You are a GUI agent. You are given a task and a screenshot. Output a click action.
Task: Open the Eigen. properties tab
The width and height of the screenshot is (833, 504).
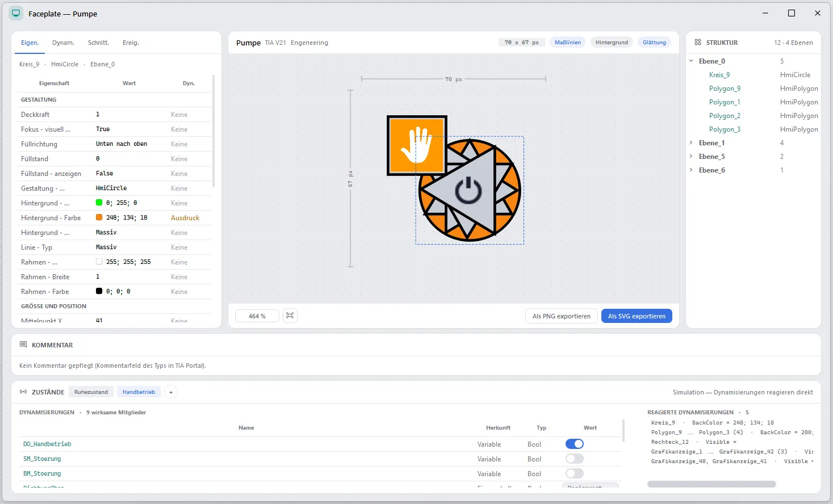30,43
